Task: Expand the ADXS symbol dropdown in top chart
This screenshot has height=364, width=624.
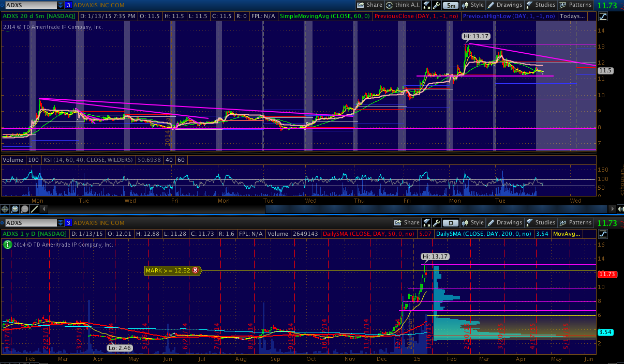Action: tap(60, 5)
